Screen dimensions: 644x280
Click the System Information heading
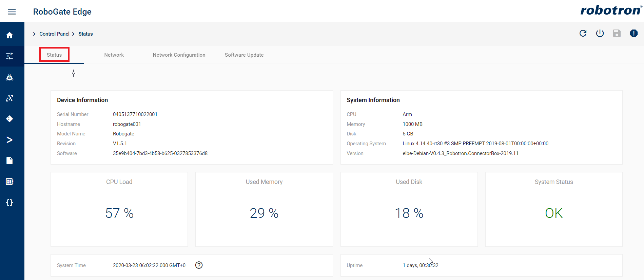[x=373, y=100]
